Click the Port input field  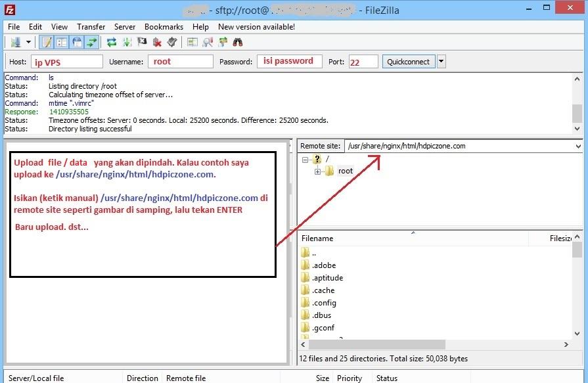[363, 62]
